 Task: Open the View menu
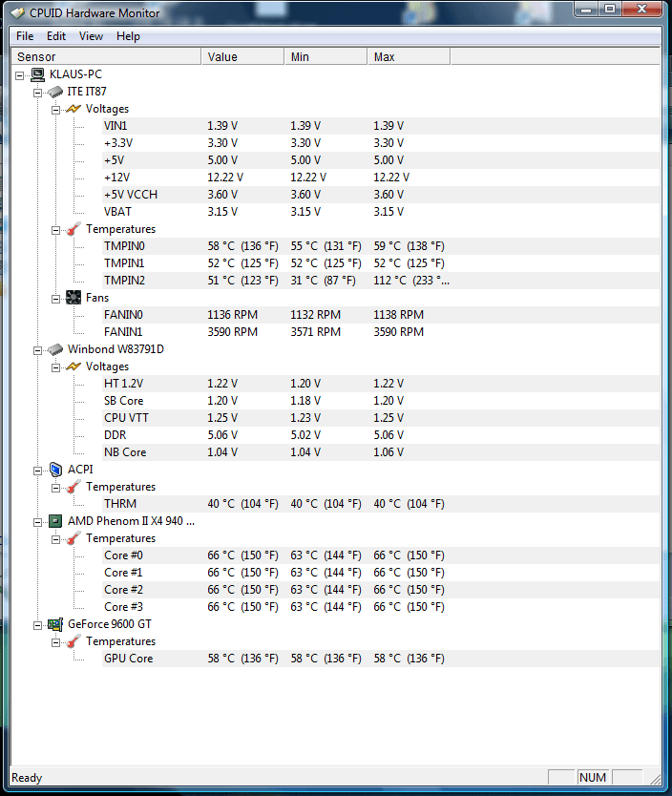point(91,36)
